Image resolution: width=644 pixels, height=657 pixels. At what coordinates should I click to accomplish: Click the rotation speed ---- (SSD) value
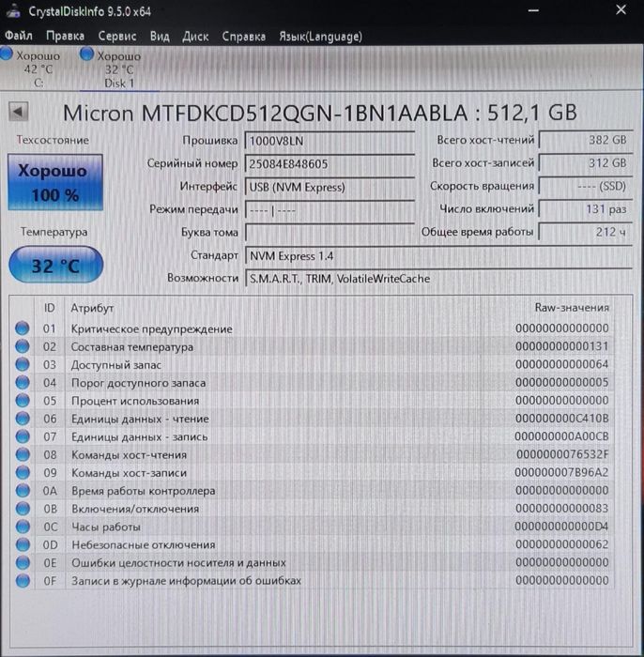coord(586,186)
